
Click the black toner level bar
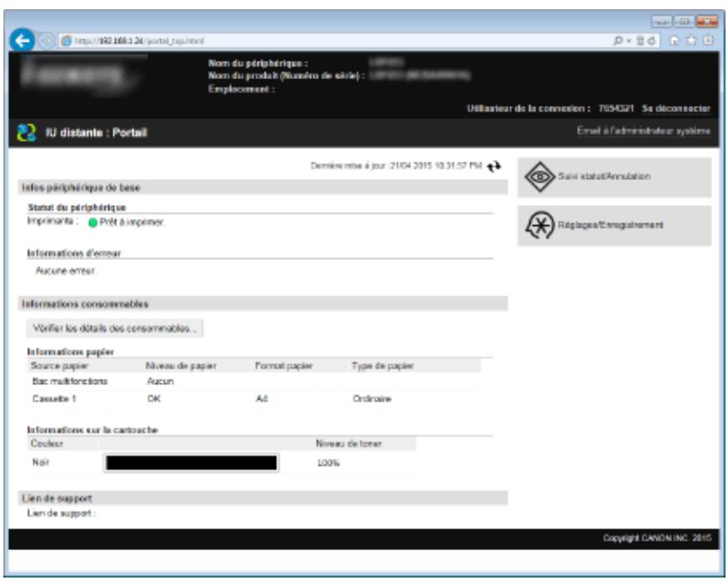(x=191, y=463)
